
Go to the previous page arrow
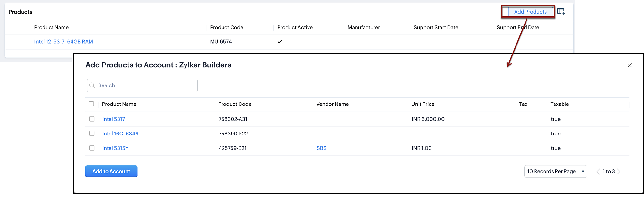coord(598,172)
